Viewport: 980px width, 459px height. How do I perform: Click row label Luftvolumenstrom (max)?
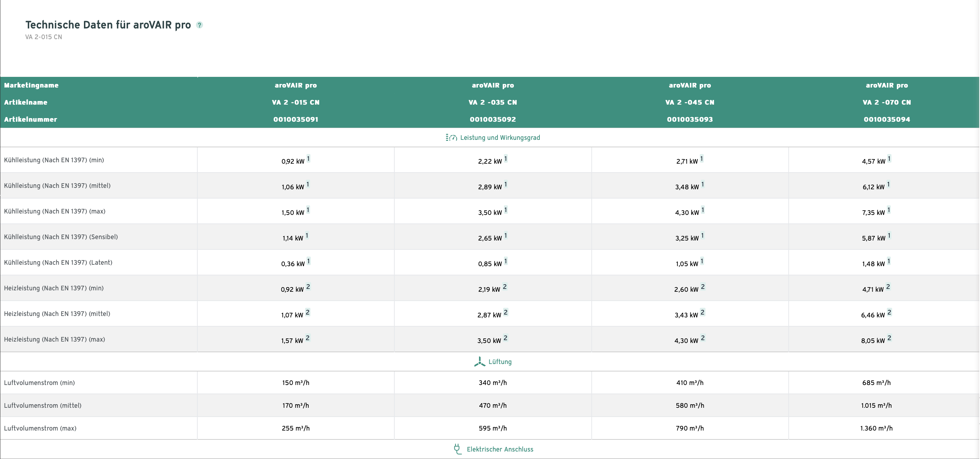click(40, 428)
